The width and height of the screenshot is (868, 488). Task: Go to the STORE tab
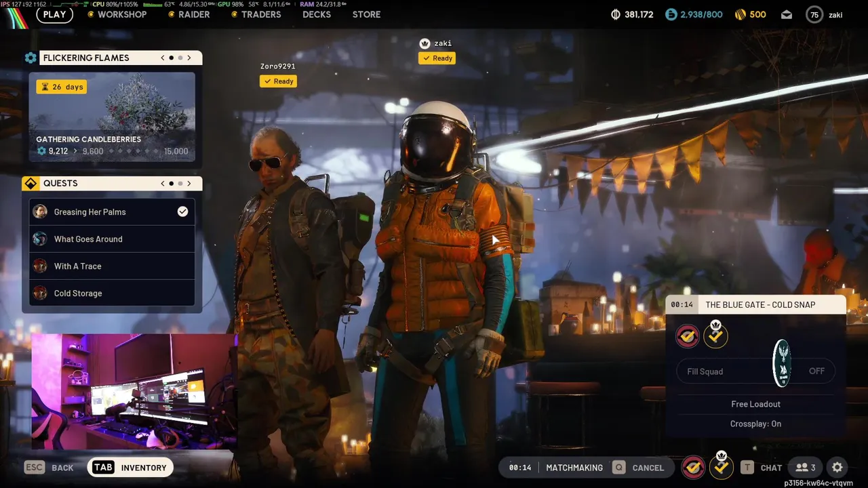pos(366,14)
